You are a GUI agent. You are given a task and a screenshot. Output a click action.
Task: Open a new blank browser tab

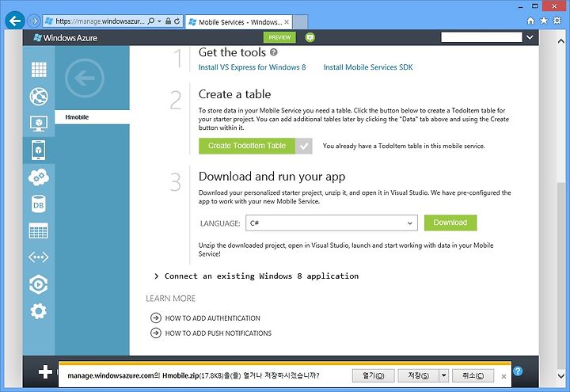coord(300,22)
